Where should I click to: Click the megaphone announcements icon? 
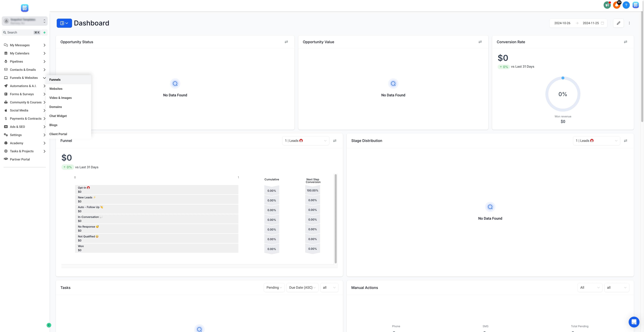[607, 5]
